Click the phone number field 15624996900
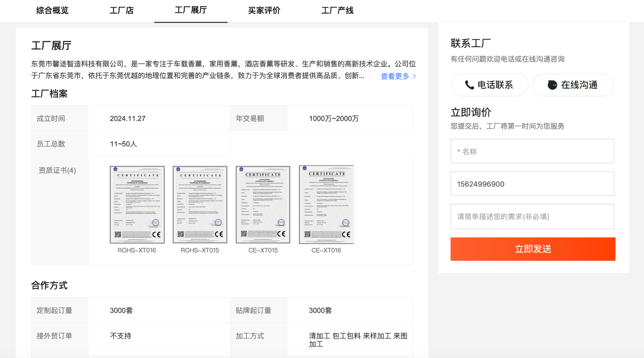 coord(532,184)
